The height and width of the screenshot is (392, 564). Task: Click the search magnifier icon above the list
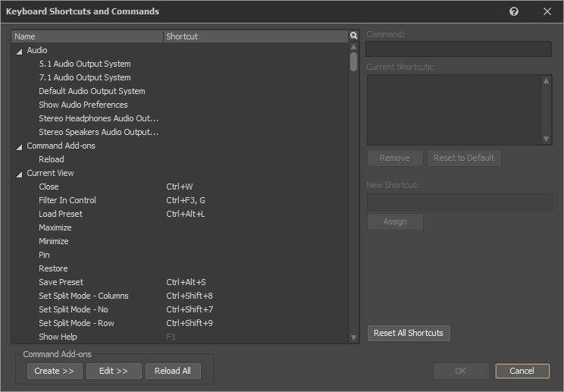coord(353,36)
